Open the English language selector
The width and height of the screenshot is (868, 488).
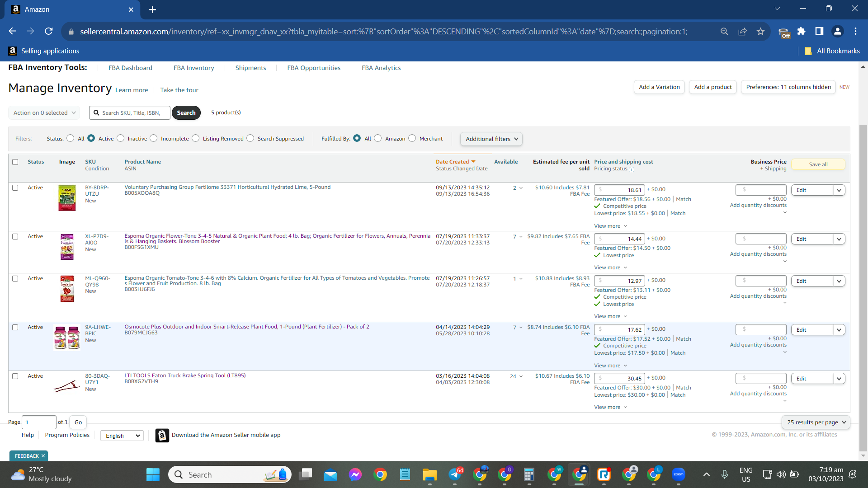click(122, 436)
